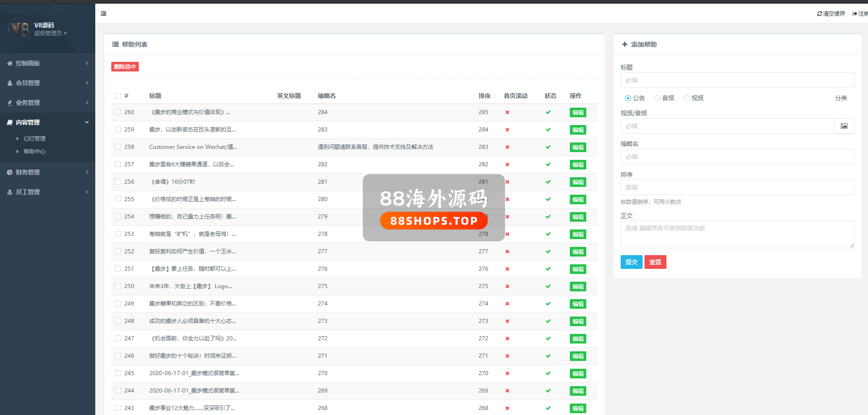Viewport: 868px width, 415px height.
Task: Open 帮助中心 submenu item
Action: [34, 152]
